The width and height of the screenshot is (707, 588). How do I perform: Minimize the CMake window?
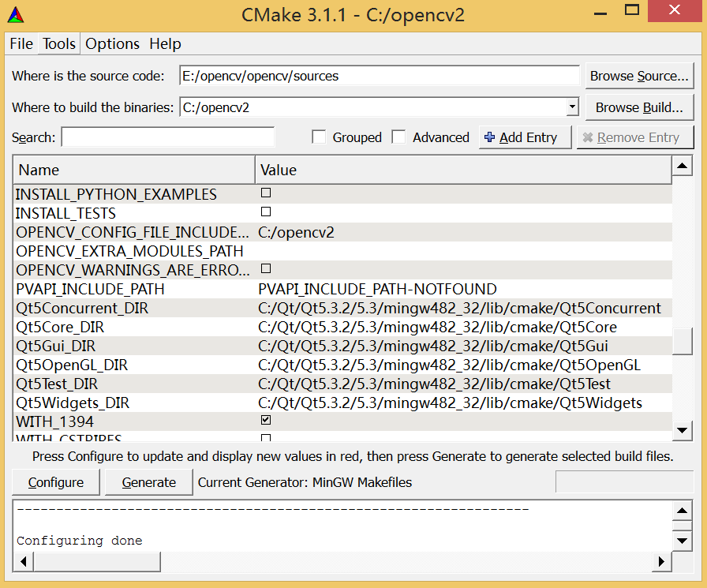(x=600, y=14)
